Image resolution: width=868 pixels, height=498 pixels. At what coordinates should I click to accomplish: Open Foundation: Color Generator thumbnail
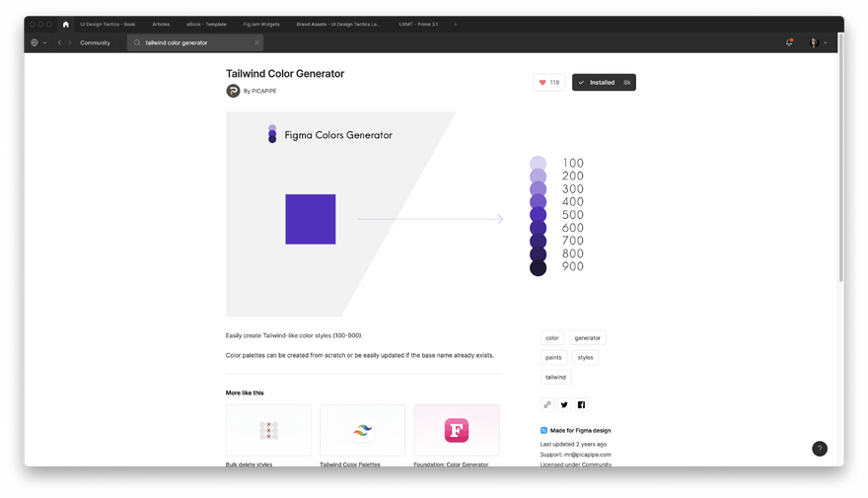point(457,430)
